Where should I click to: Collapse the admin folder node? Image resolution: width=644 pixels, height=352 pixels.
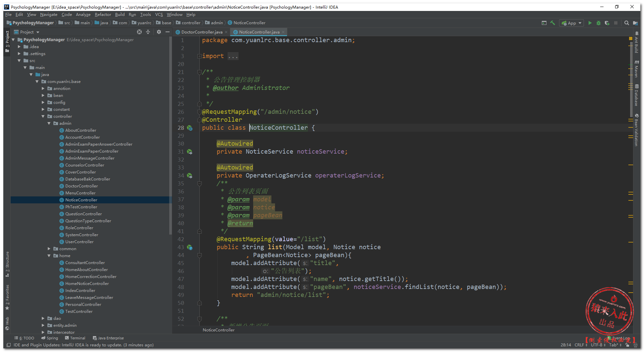point(49,123)
